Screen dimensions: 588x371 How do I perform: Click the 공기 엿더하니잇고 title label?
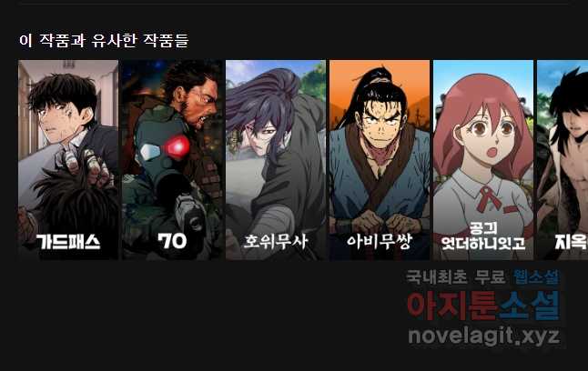pos(483,236)
